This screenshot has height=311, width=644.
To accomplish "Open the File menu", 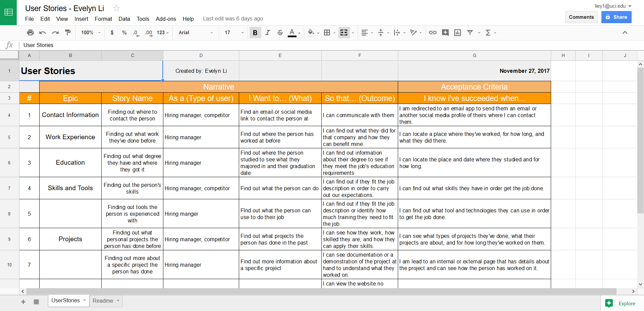I will click(30, 19).
